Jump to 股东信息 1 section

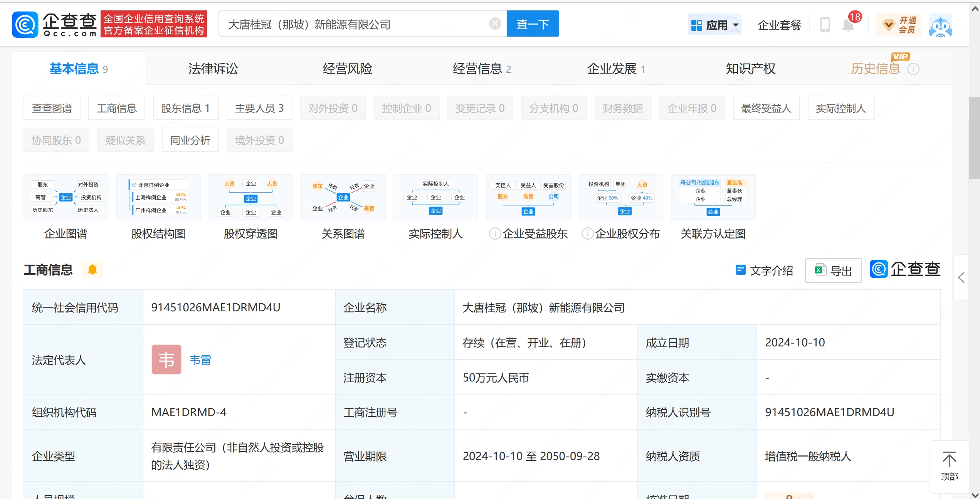point(186,108)
